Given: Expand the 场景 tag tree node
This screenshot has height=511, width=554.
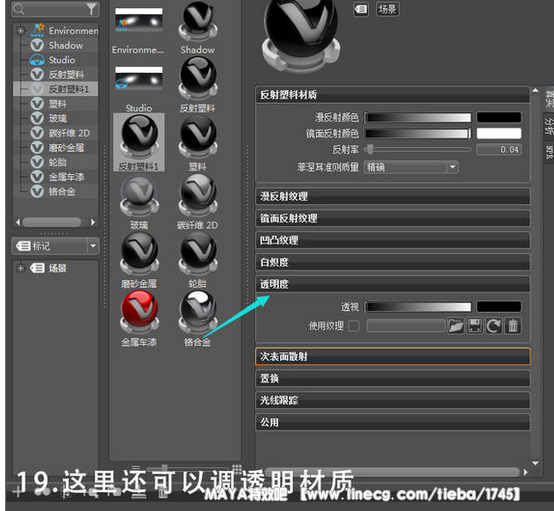Looking at the screenshot, I should point(20,268).
